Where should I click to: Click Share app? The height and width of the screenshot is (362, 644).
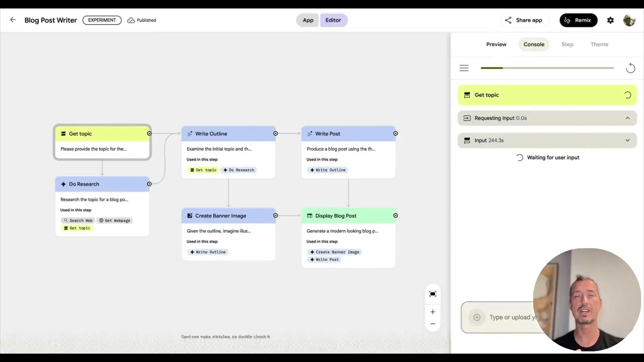tap(524, 20)
